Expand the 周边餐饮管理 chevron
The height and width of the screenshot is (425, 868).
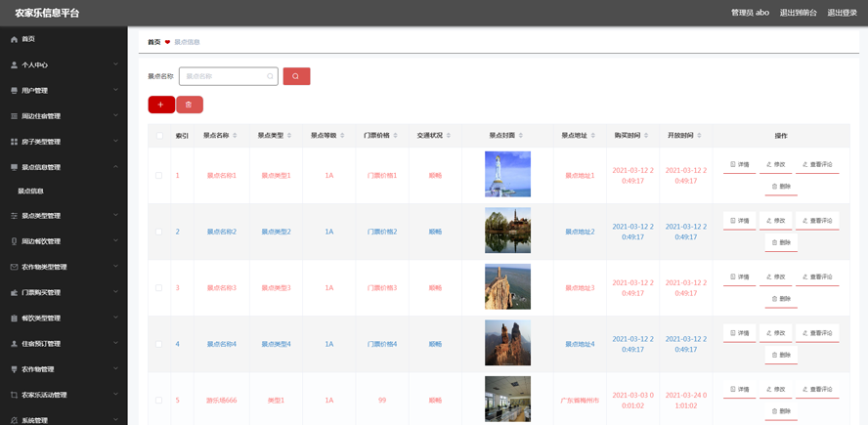click(x=115, y=240)
